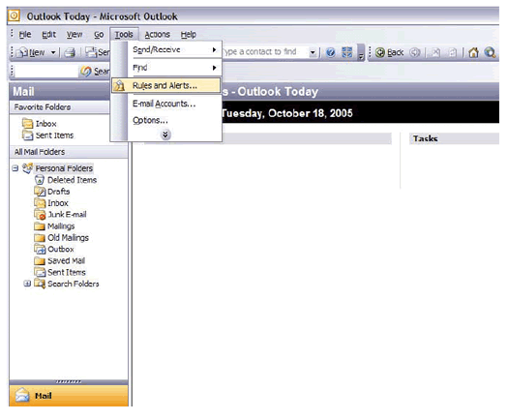The width and height of the screenshot is (508, 420).
Task: Click the All Mail Folders header
Action: pos(69,152)
